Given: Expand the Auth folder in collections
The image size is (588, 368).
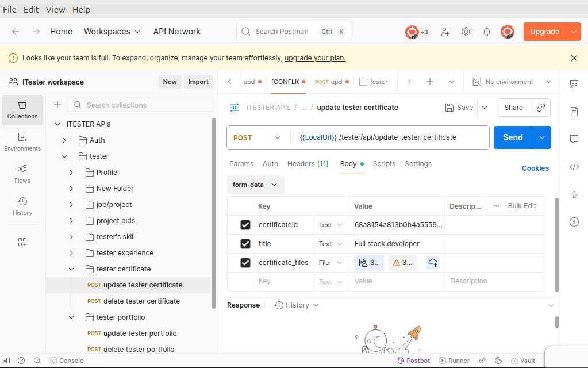Looking at the screenshot, I should [x=65, y=140].
